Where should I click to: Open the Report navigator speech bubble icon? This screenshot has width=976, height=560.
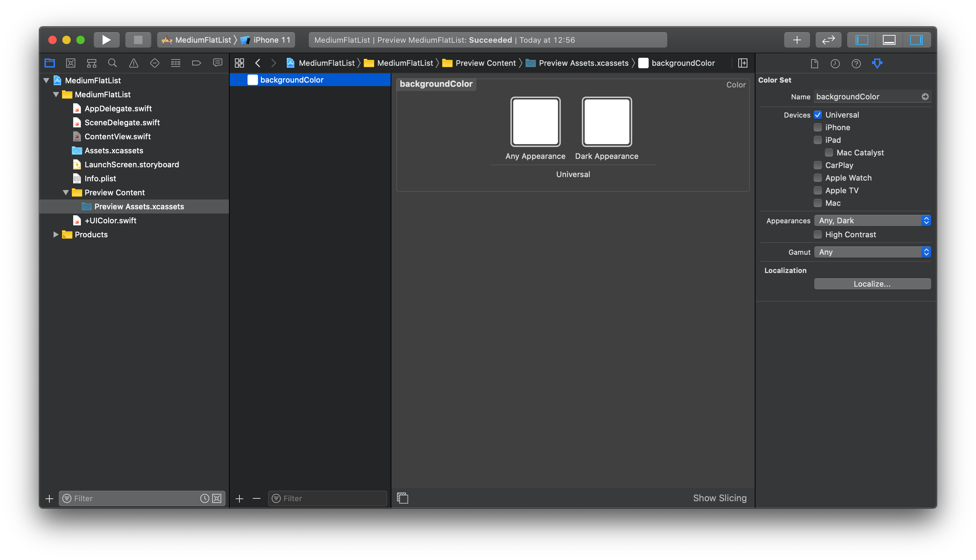click(x=218, y=63)
